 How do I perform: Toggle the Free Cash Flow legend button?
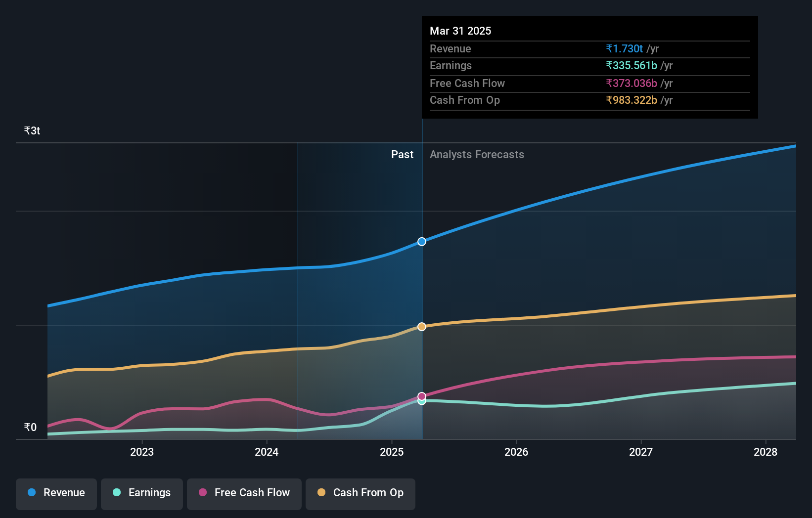pyautogui.click(x=244, y=494)
